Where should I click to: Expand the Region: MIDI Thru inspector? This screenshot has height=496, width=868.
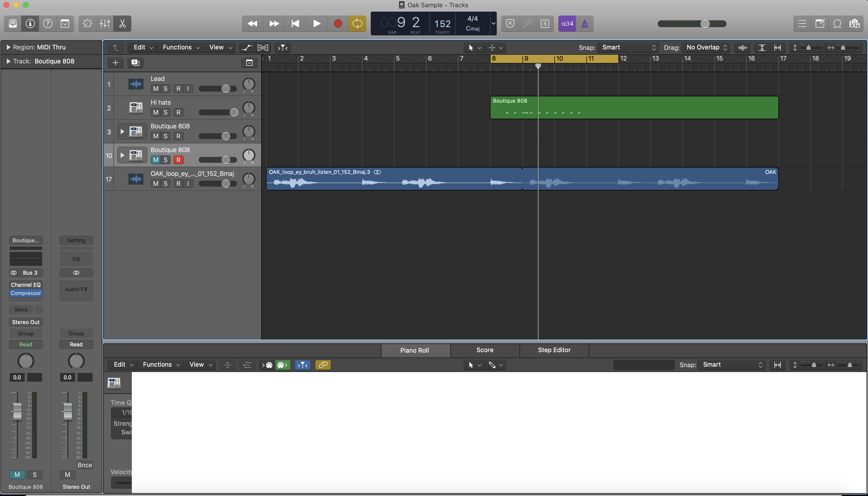[x=8, y=47]
